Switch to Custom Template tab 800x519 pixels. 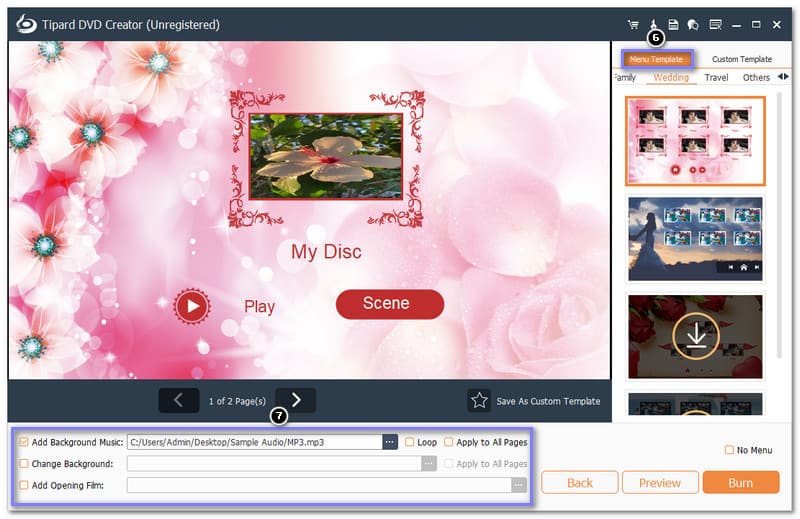[742, 59]
